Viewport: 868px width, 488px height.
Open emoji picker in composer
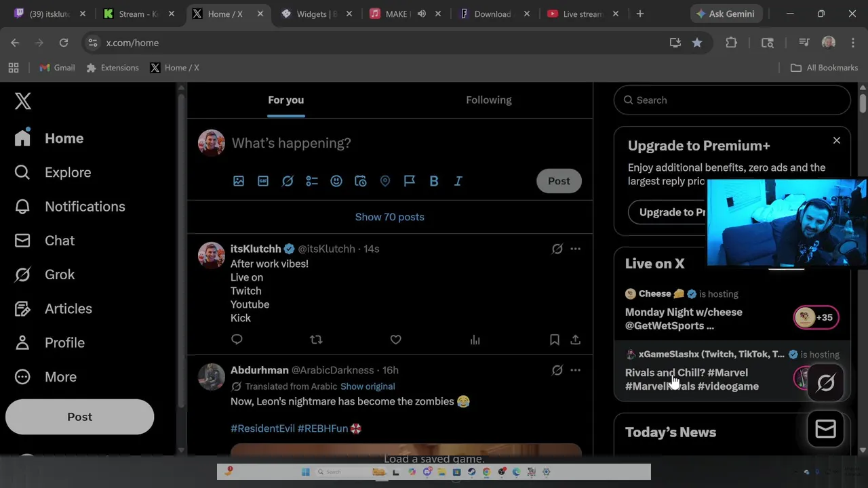[x=336, y=181]
